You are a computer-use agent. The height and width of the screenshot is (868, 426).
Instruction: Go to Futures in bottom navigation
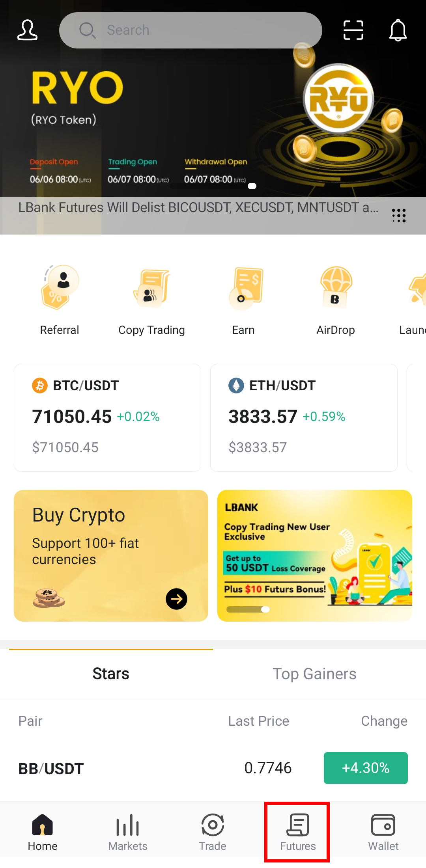298,832
